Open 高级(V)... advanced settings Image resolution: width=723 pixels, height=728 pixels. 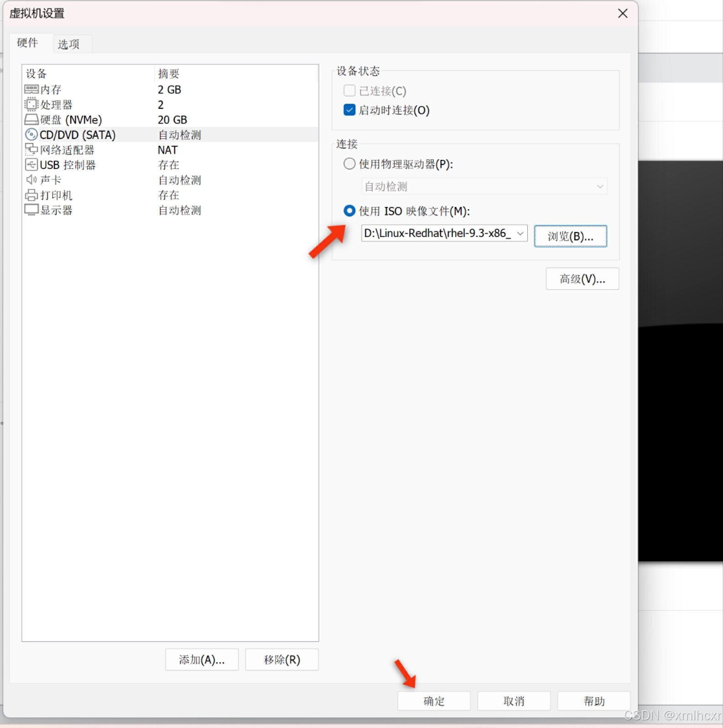[582, 279]
